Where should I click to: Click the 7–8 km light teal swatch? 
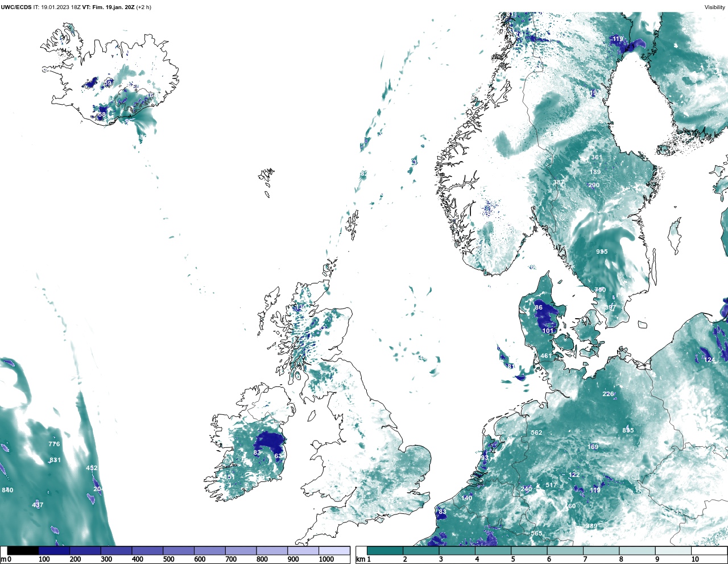point(602,550)
